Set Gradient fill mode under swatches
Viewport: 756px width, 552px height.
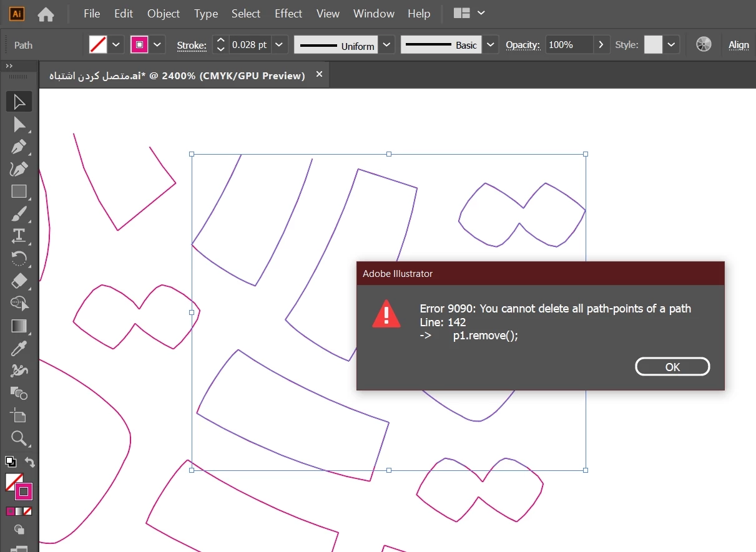pyautogui.click(x=19, y=511)
